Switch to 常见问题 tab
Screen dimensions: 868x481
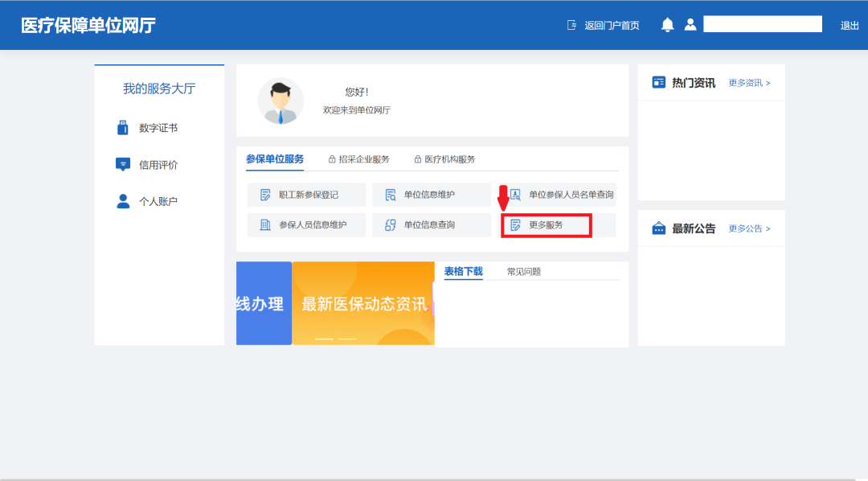524,272
